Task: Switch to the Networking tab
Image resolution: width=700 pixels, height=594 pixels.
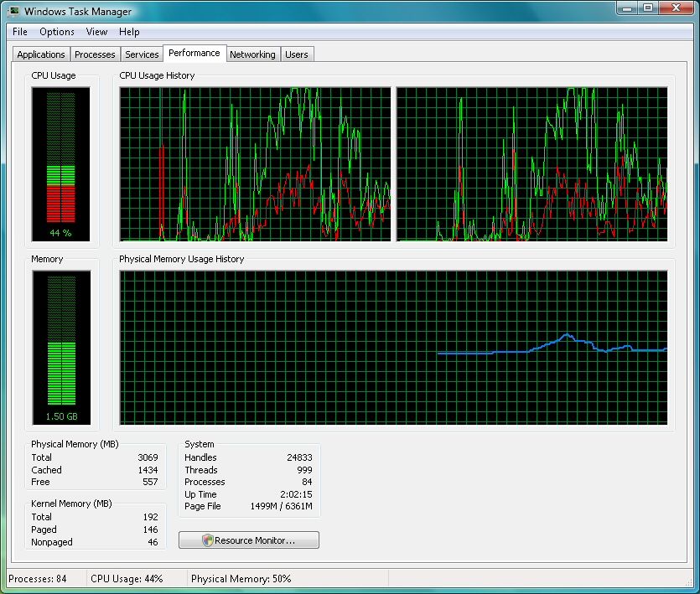Action: point(253,54)
